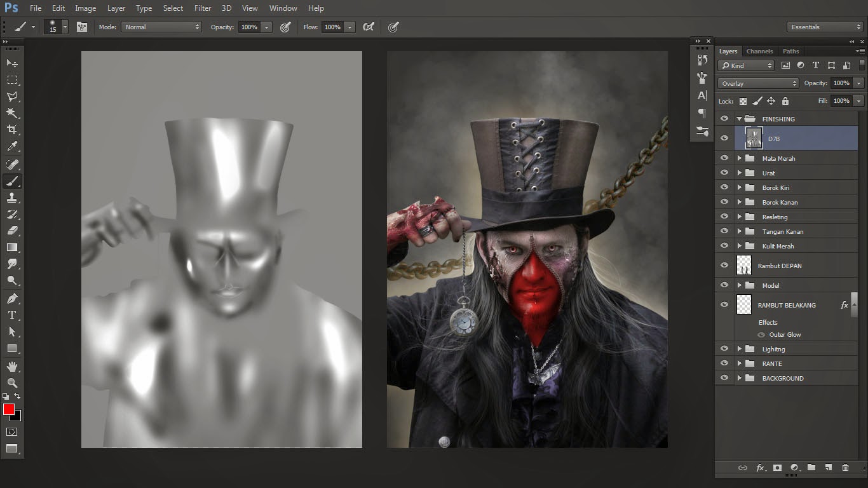868x488 pixels.
Task: Select the Eraser tool
Action: 12,231
